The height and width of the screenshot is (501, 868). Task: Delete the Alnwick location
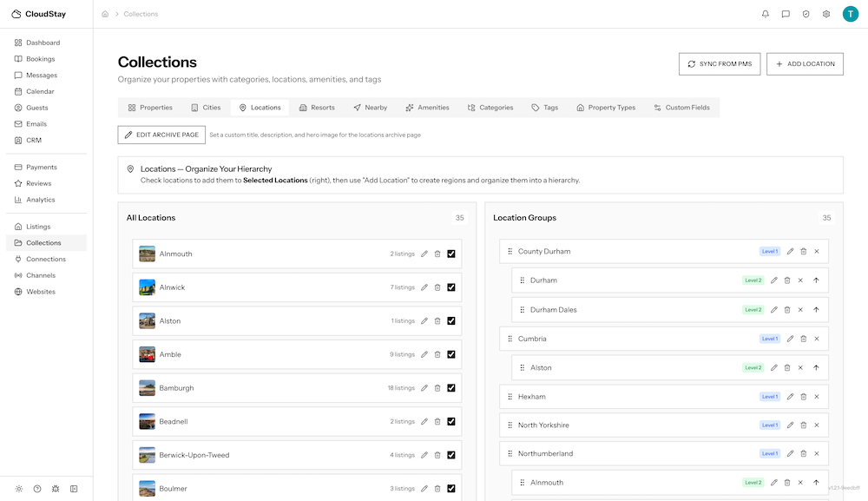[437, 287]
